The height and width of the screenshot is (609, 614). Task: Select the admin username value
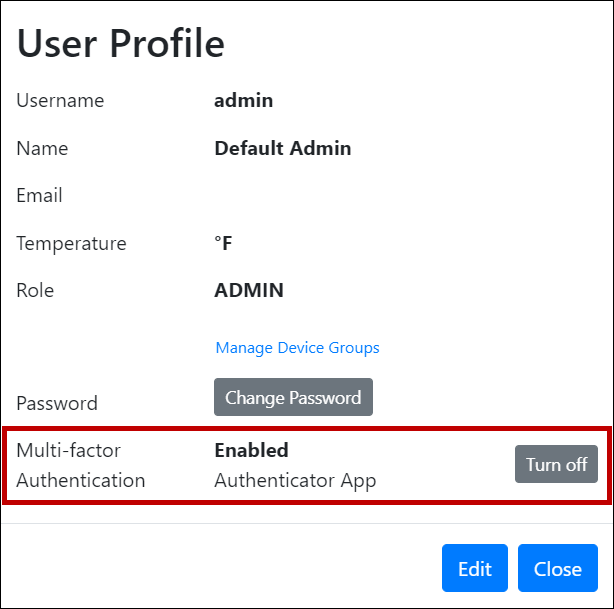tap(243, 101)
